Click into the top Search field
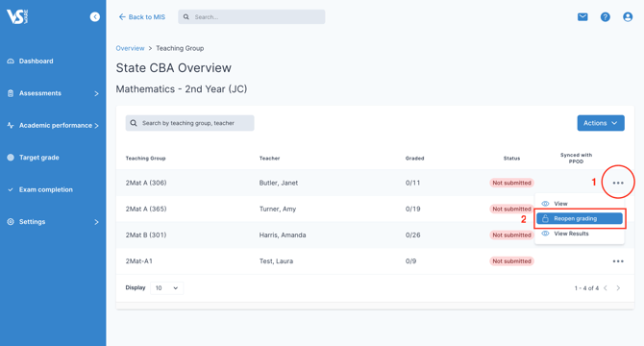Image resolution: width=644 pixels, height=346 pixels. pyautogui.click(x=252, y=17)
